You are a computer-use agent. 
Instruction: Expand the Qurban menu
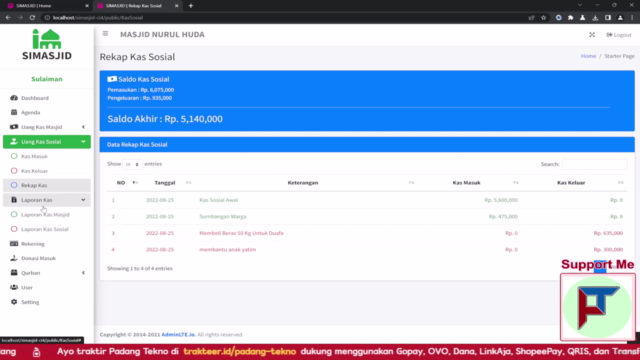point(47,273)
